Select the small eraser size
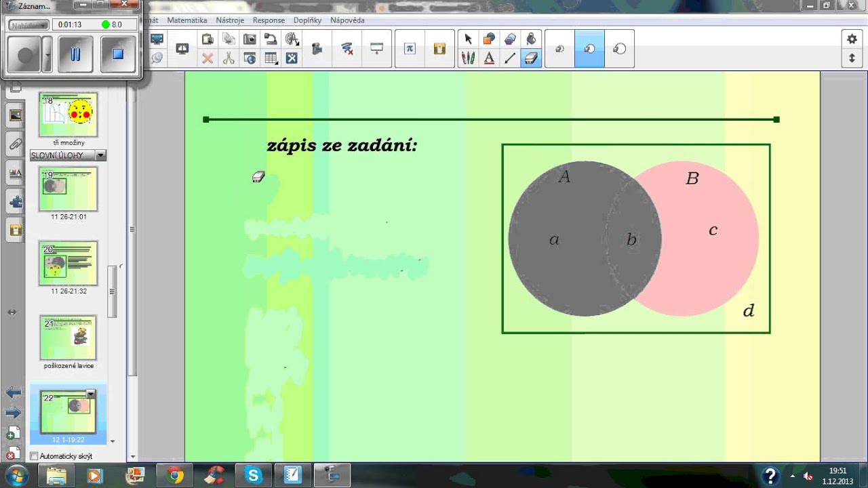This screenshot has width=868, height=488. point(560,49)
